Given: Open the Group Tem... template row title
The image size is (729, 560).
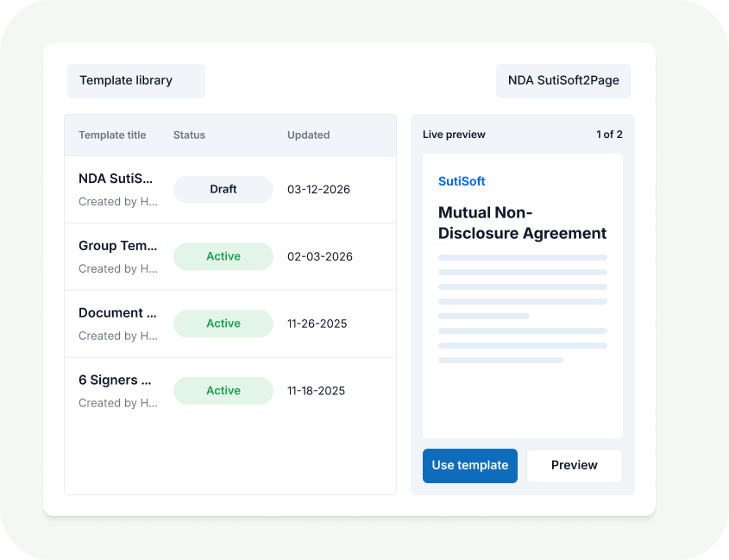Looking at the screenshot, I should [116, 246].
